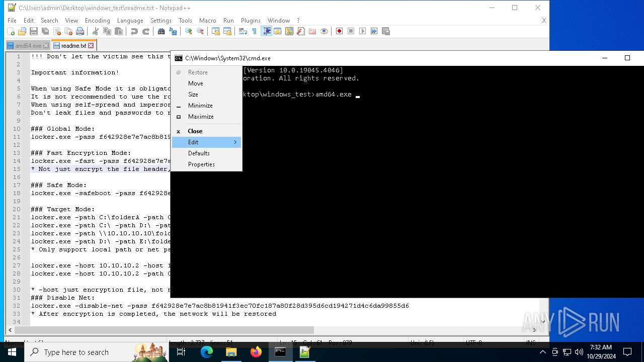The width and height of the screenshot is (644, 362).
Task: Click the taskbar search box
Action: [97, 352]
